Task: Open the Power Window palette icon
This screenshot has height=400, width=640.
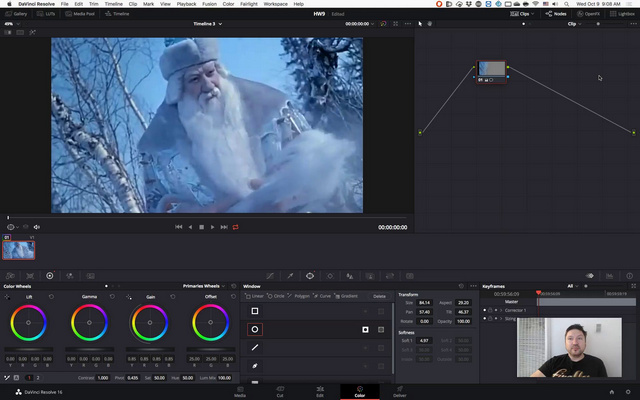Action: [310, 275]
